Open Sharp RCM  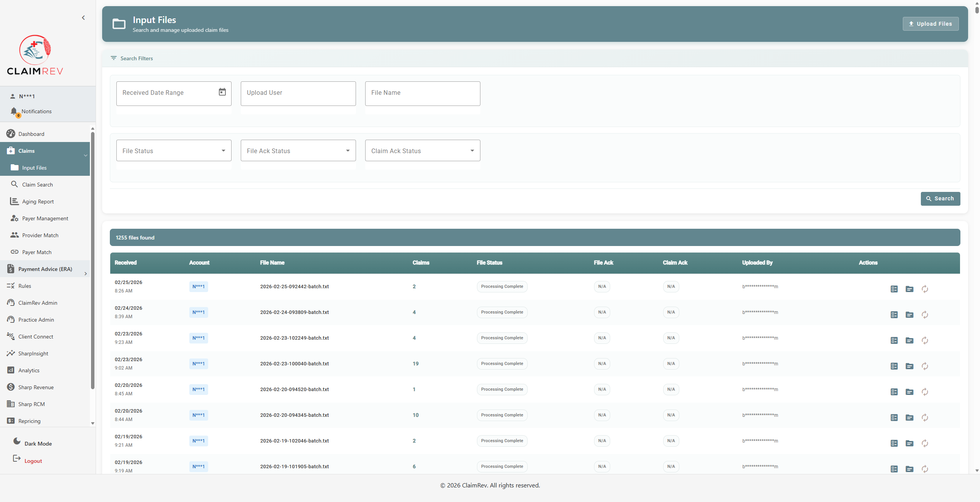click(x=45, y=404)
